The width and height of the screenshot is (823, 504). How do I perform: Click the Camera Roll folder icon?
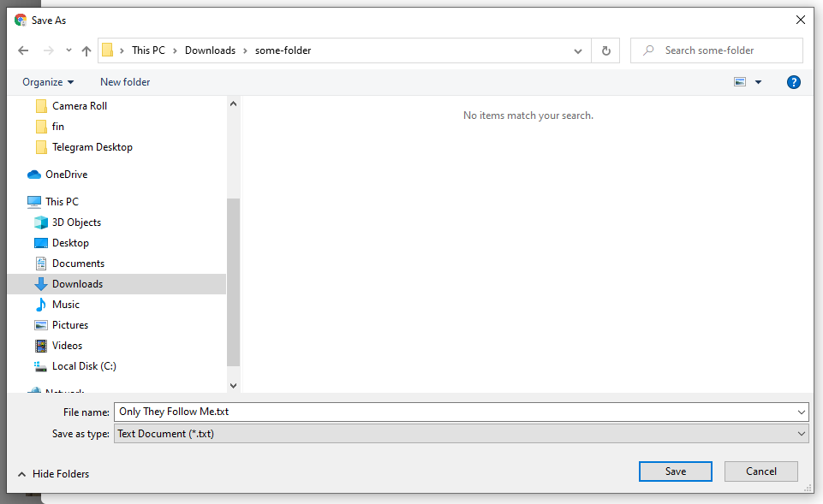click(x=41, y=106)
